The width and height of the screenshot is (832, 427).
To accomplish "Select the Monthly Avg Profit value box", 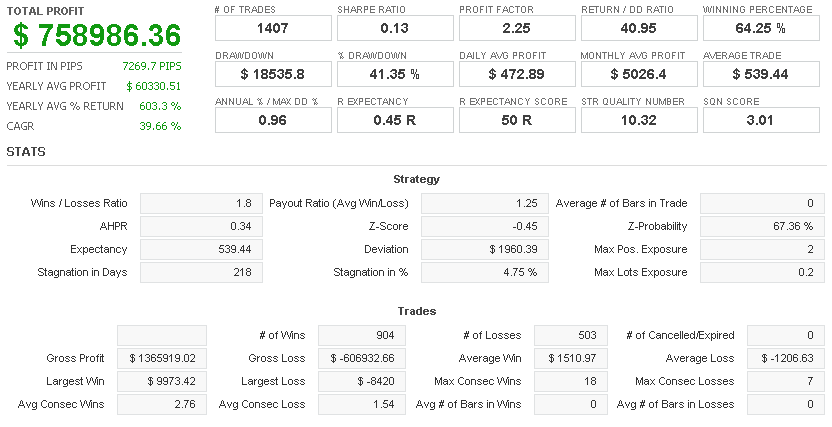I will (x=638, y=74).
